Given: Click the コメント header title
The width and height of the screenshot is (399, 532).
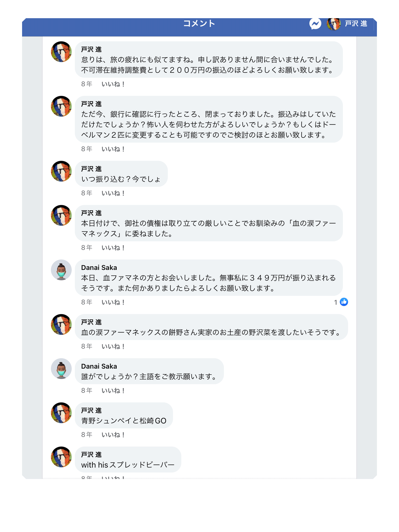Looking at the screenshot, I should pos(199,24).
